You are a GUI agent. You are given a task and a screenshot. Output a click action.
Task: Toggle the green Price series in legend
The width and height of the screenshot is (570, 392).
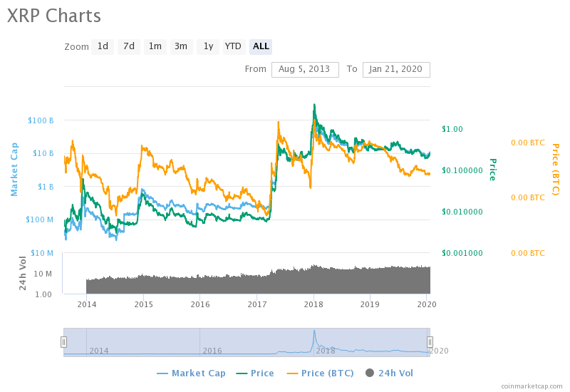tap(255, 373)
